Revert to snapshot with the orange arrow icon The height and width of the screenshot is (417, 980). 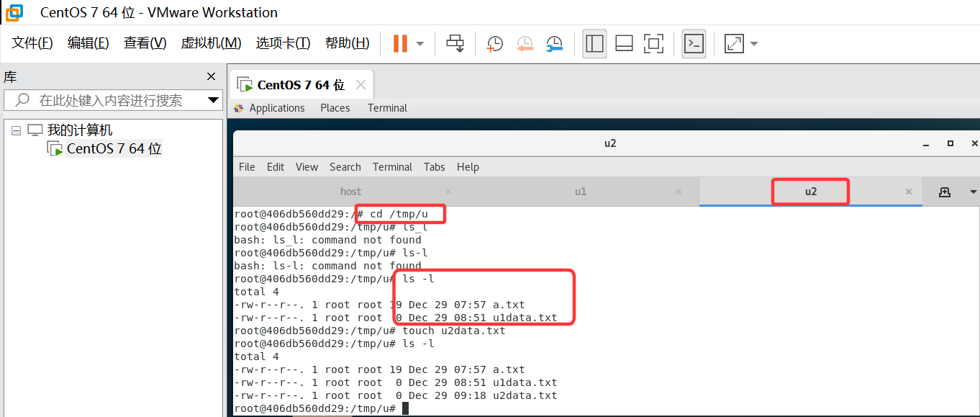pos(525,44)
